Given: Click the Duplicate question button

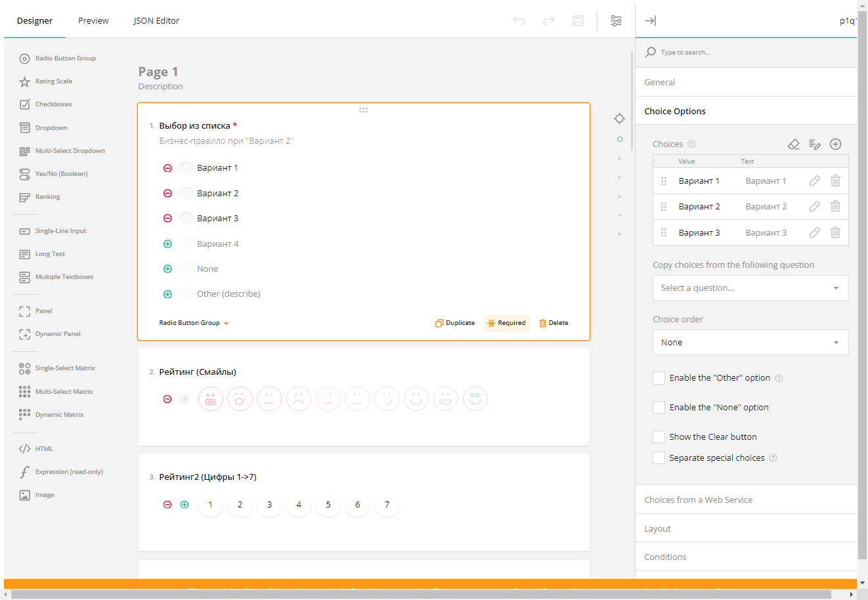Looking at the screenshot, I should [455, 323].
